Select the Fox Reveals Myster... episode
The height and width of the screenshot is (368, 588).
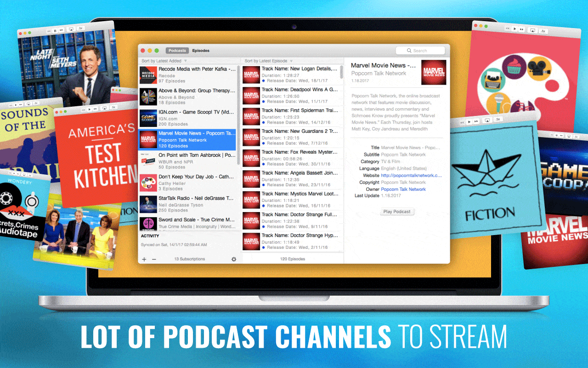click(x=292, y=158)
